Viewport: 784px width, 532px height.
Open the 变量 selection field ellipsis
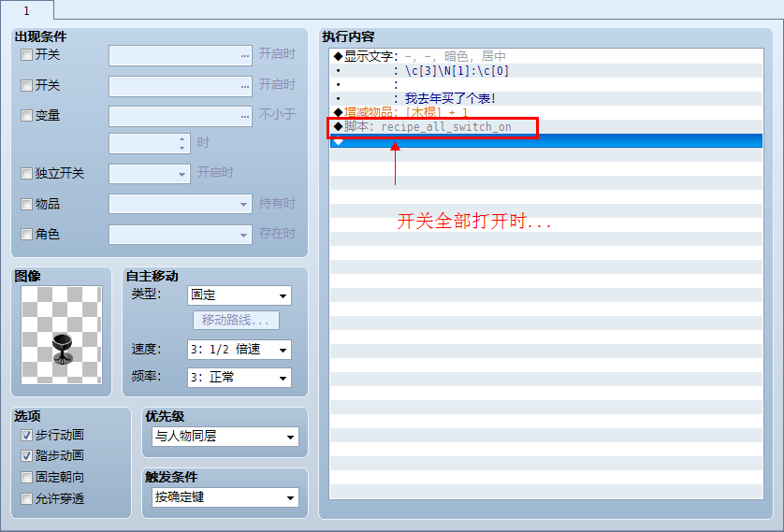[244, 116]
